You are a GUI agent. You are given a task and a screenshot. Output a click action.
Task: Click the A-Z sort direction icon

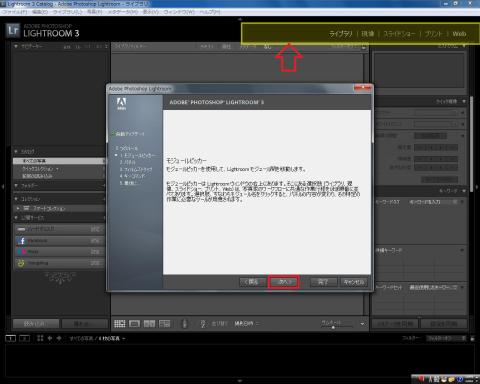203,324
